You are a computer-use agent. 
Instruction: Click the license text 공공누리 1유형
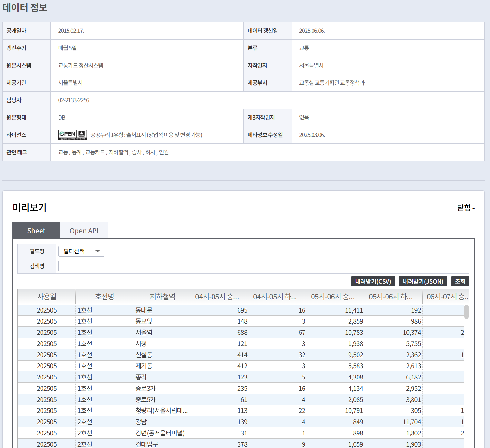pos(146,135)
